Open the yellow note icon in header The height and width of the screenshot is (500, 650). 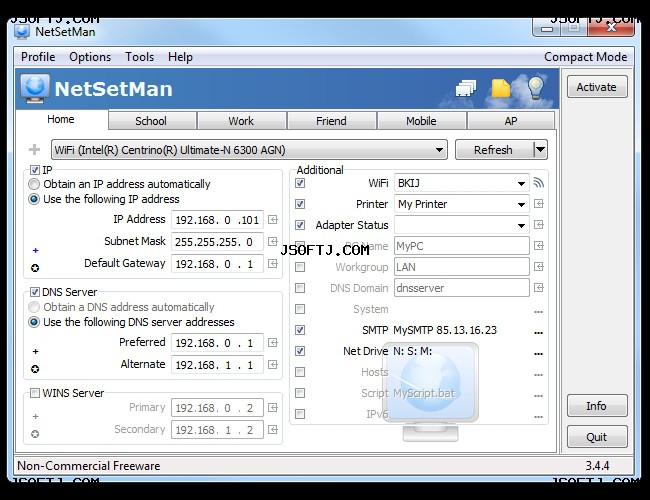[x=500, y=88]
